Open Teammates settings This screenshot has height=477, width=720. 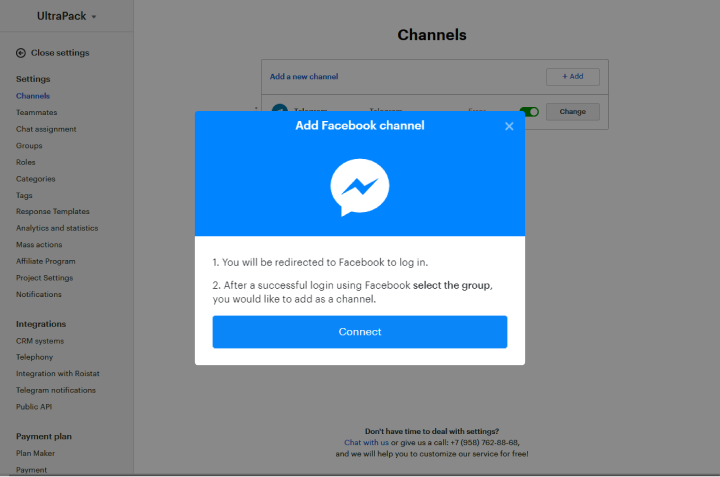click(37, 112)
